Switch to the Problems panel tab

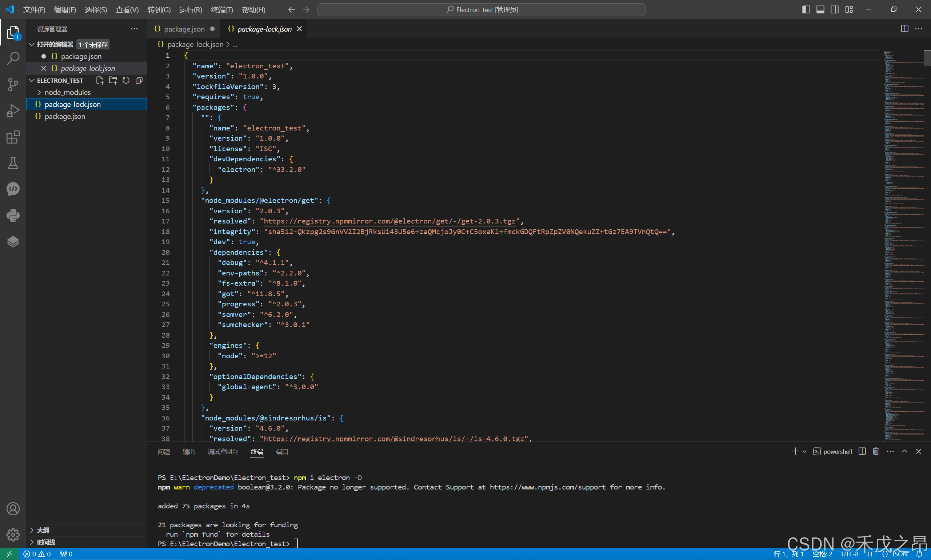tap(164, 452)
